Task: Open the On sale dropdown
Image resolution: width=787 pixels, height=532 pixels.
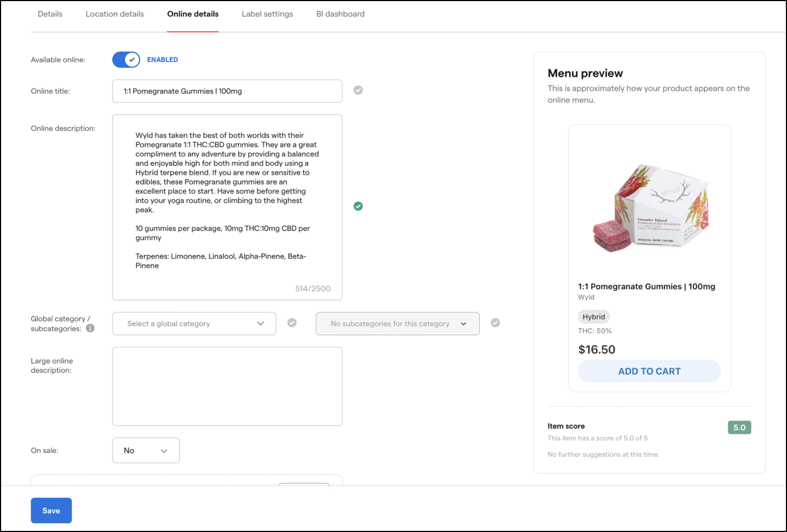Action: coord(146,451)
